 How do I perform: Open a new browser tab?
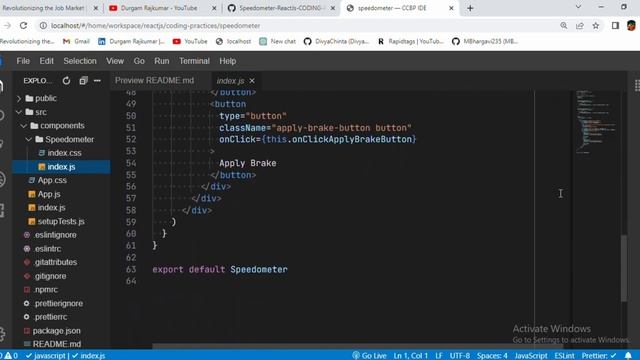click(x=470, y=8)
